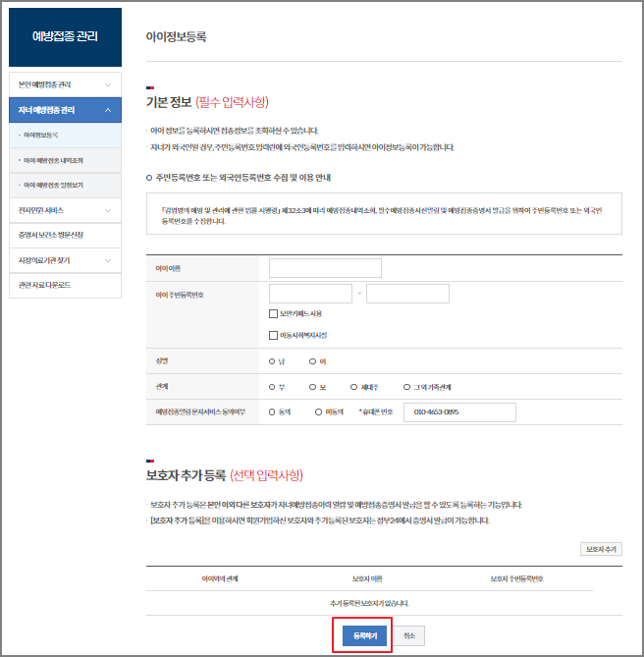This screenshot has height=657, width=644.
Task: Click the 추가 등록된 보호자가 없습니다 message
Action: [369, 603]
